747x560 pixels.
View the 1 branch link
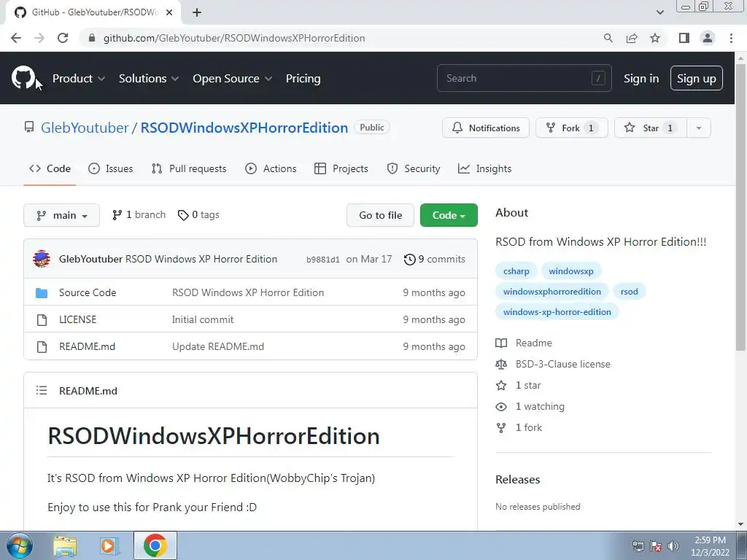[139, 215]
